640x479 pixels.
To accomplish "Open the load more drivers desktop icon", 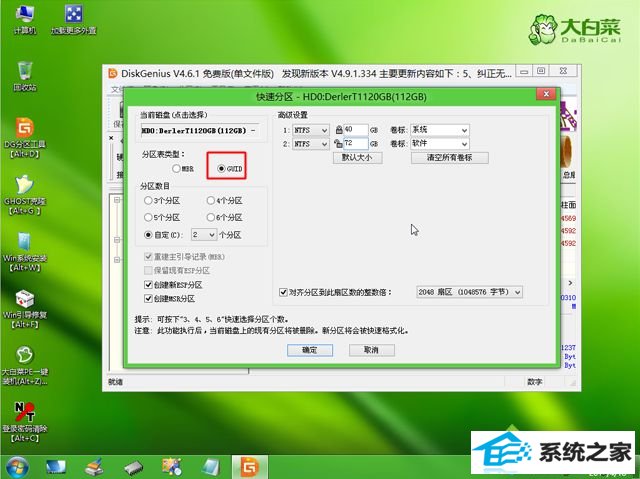I will pos(73,20).
